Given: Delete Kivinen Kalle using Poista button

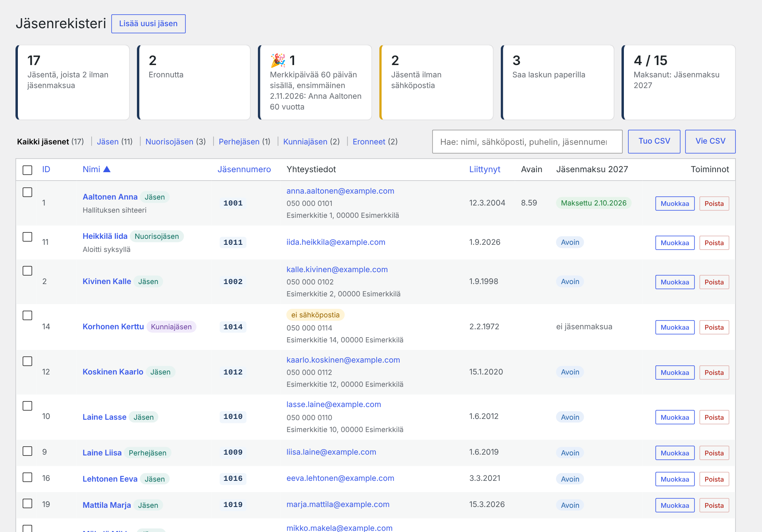Looking at the screenshot, I should [714, 282].
